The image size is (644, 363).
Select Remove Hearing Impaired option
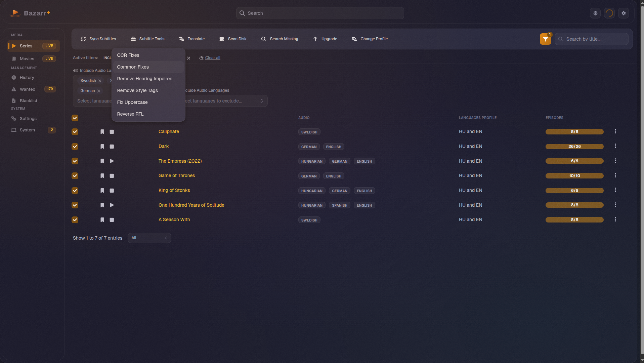click(x=144, y=79)
